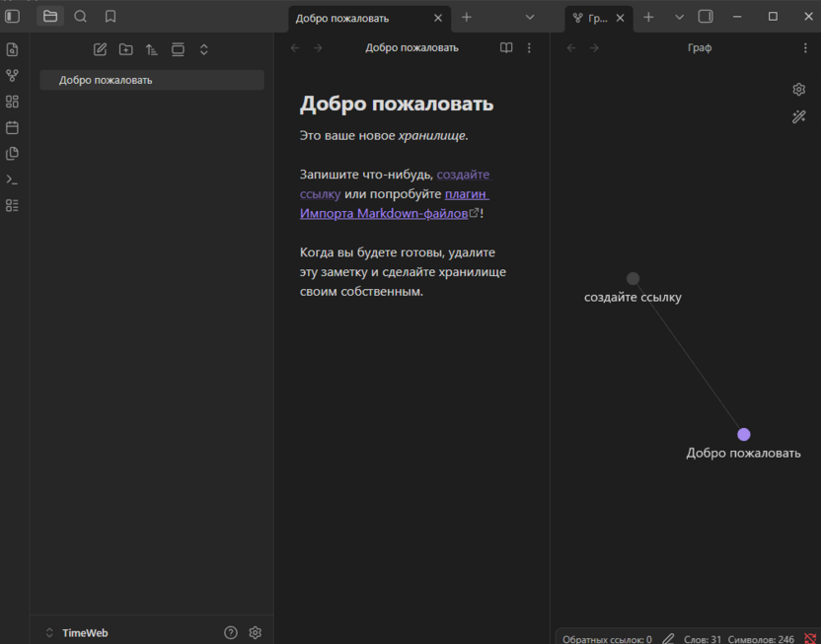Open more options menu in Граф pane
Image resolution: width=821 pixels, height=644 pixels.
(x=805, y=47)
